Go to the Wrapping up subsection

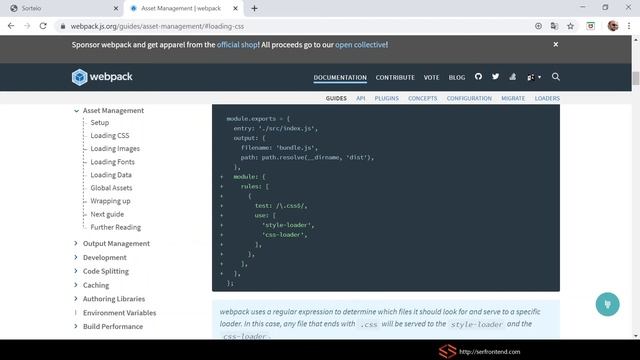coord(110,201)
